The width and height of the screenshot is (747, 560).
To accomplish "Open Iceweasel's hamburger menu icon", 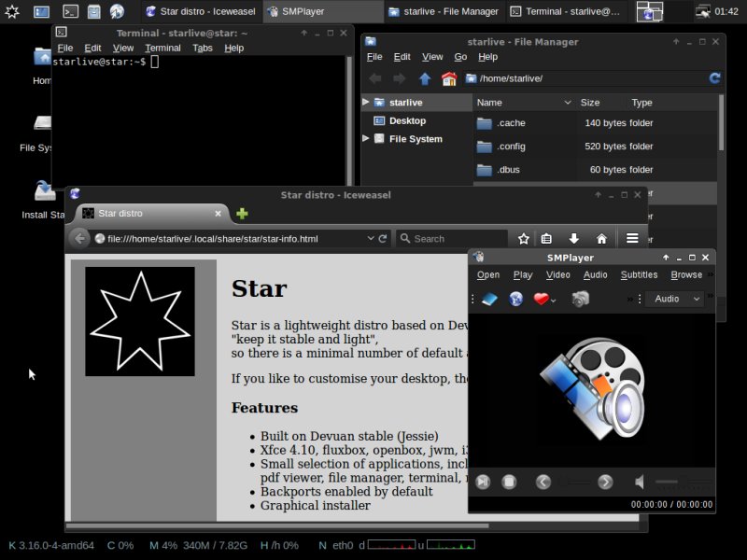I will pyautogui.click(x=633, y=238).
